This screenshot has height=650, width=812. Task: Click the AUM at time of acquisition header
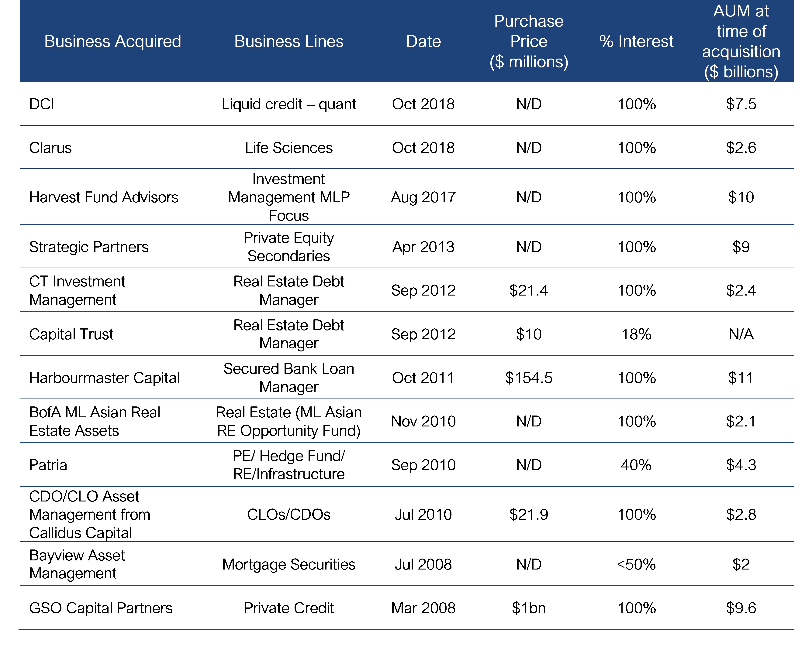coord(741,41)
